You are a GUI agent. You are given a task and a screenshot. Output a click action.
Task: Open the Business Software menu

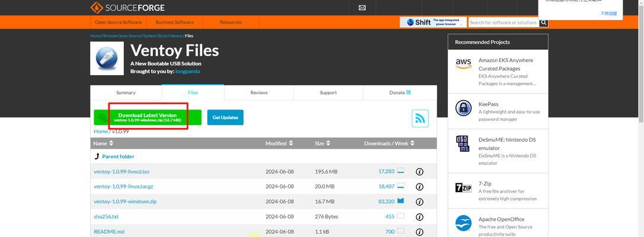pos(175,22)
